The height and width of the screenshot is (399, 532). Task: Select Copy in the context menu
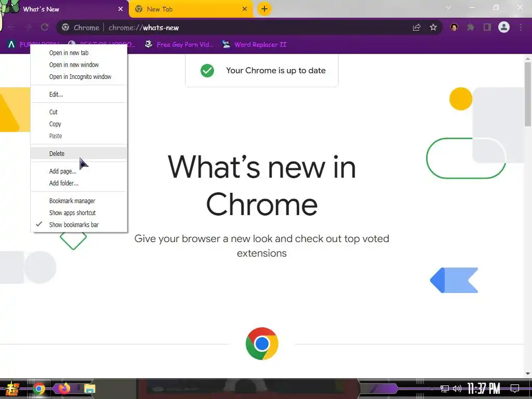point(79,124)
